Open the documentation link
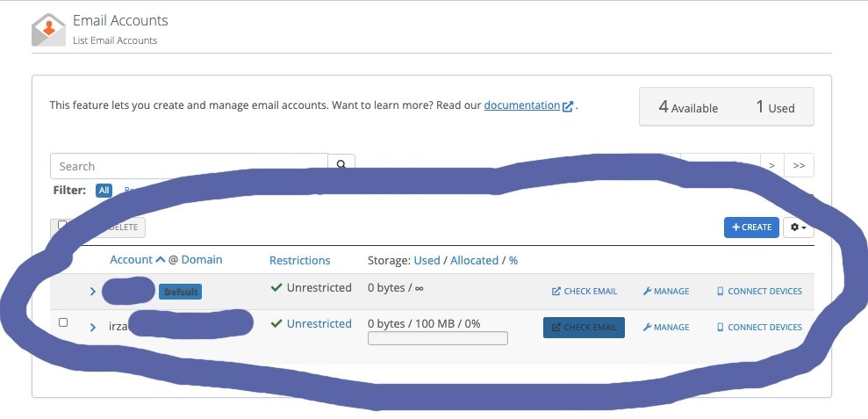The height and width of the screenshot is (419, 868). (x=521, y=105)
